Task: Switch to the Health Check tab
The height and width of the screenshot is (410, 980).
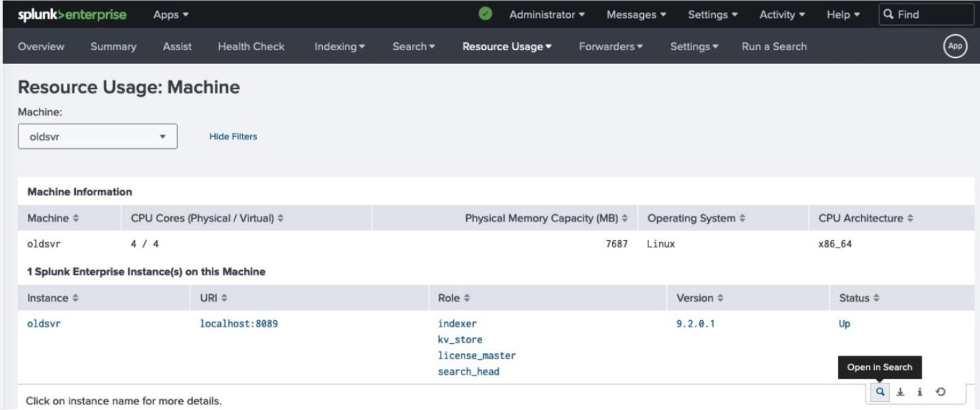Action: [x=252, y=46]
